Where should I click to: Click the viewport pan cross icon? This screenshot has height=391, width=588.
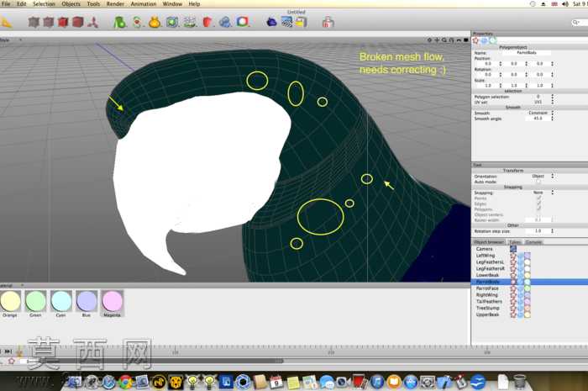click(x=437, y=40)
